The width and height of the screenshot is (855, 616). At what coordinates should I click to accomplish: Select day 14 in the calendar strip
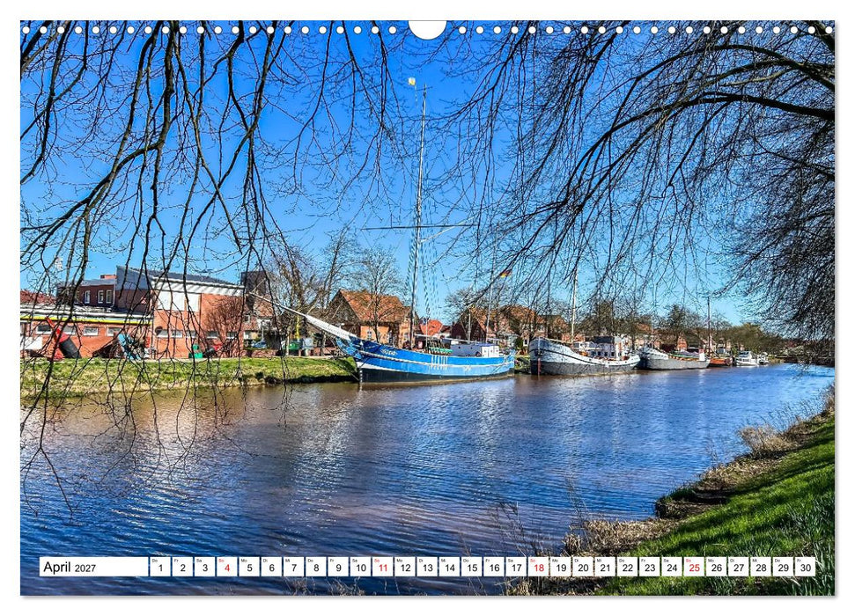[x=450, y=567]
